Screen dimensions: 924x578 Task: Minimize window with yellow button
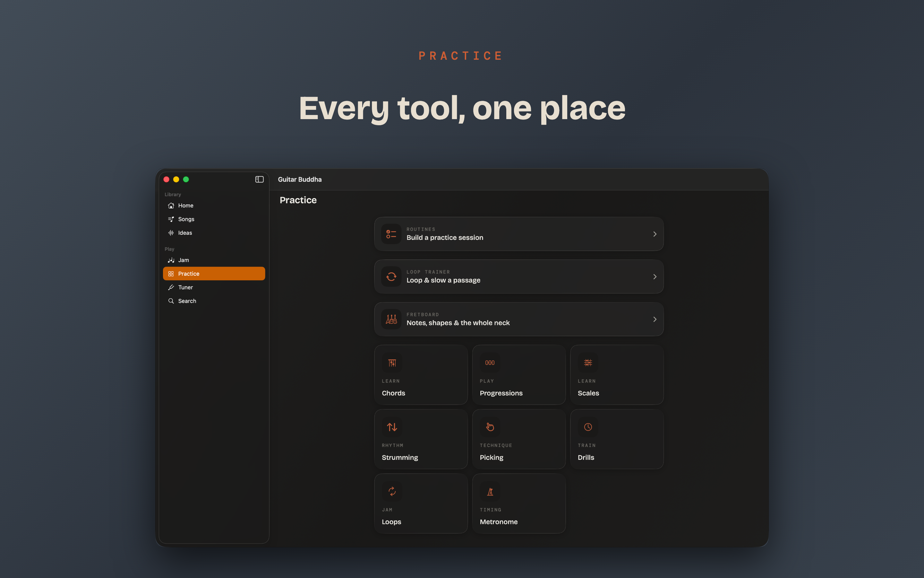(176, 179)
